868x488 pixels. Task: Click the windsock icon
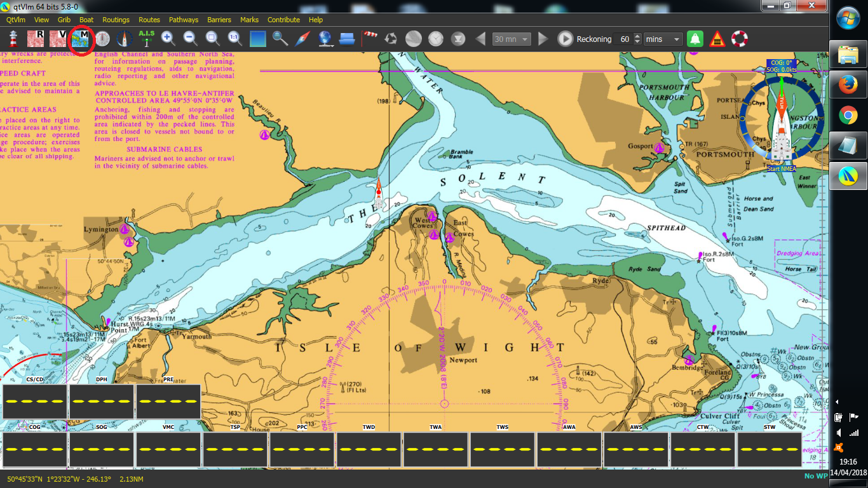coord(370,39)
